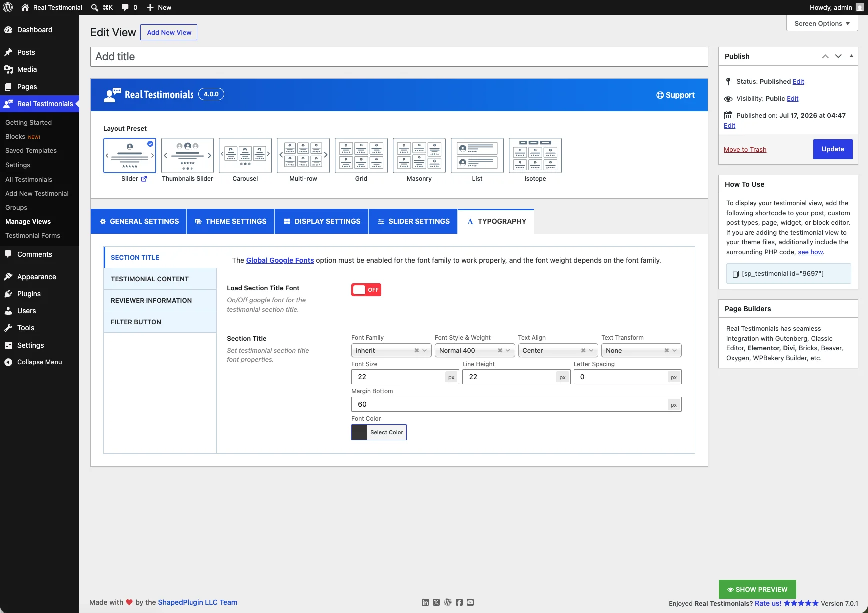Open the Facebook footer icon

tap(459, 602)
